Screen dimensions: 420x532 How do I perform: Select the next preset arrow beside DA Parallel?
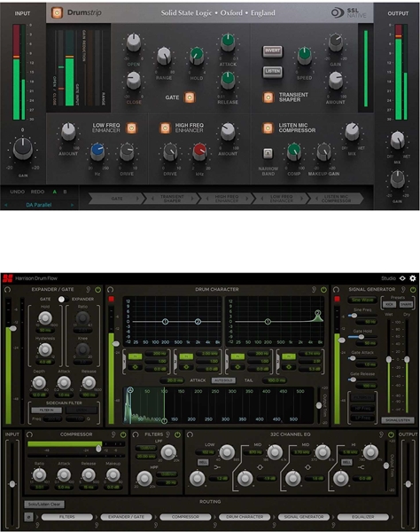point(72,205)
